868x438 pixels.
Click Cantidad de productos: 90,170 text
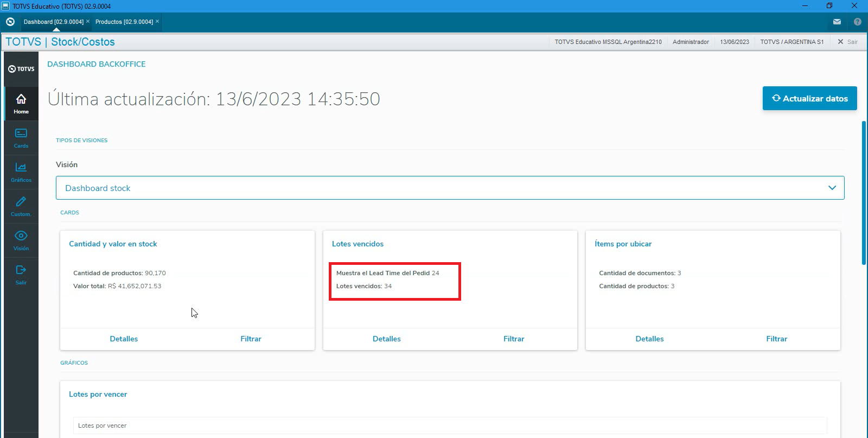tap(119, 273)
